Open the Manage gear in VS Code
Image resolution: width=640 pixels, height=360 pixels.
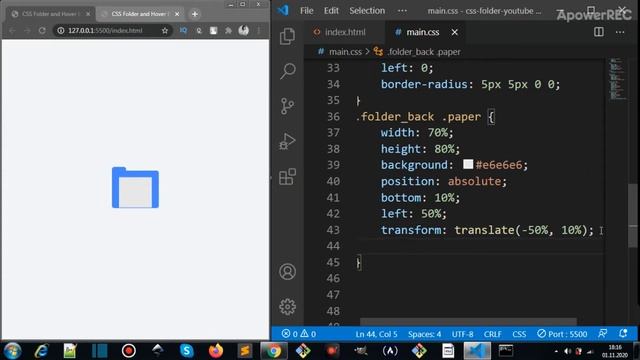tap(287, 307)
